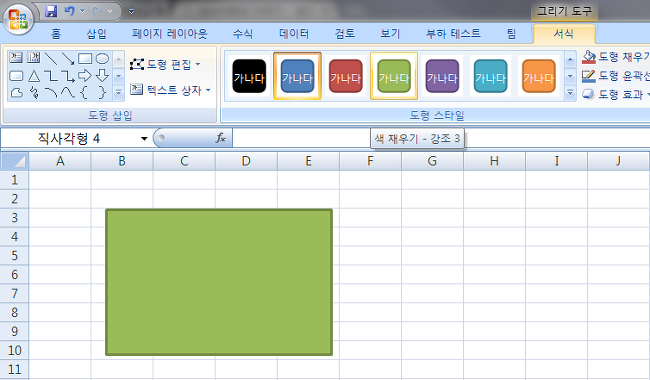Apply the blue shape style
The height and width of the screenshot is (380, 650).
297,76
